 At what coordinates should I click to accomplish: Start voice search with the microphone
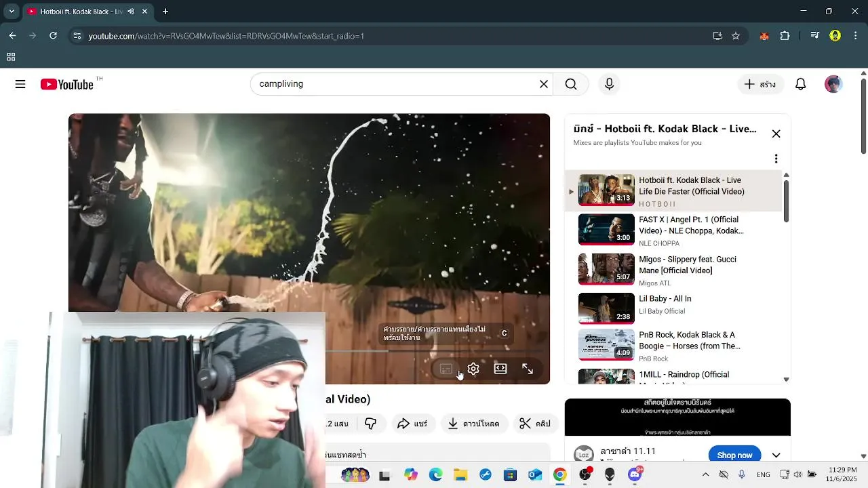tap(609, 84)
